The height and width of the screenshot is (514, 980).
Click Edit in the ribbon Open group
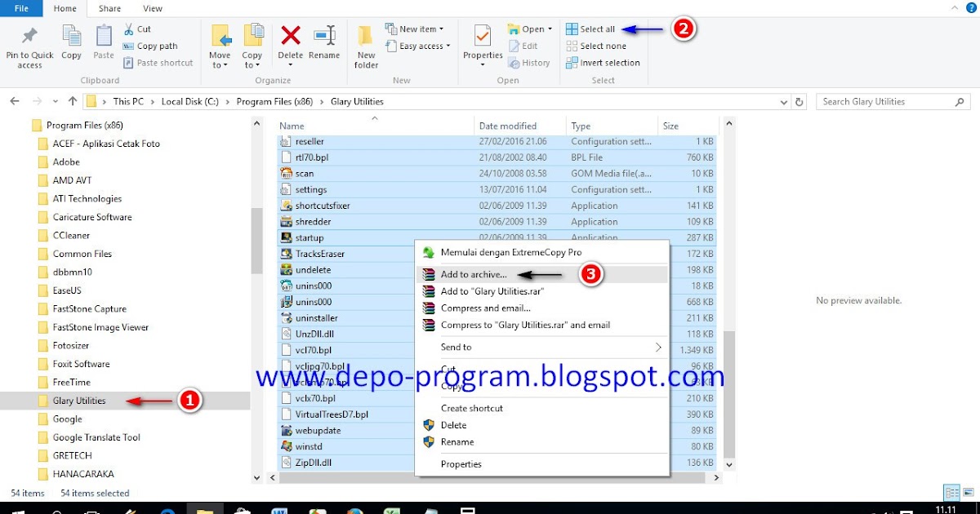tap(523, 46)
